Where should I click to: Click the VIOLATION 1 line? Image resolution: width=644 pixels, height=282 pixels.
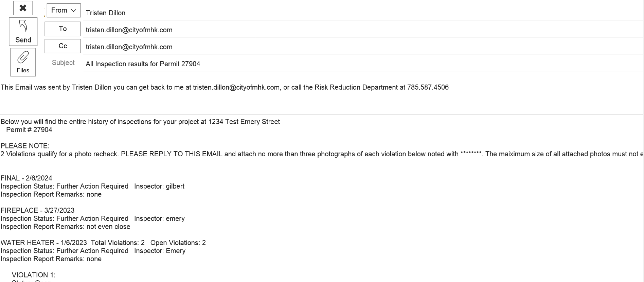[x=34, y=275]
